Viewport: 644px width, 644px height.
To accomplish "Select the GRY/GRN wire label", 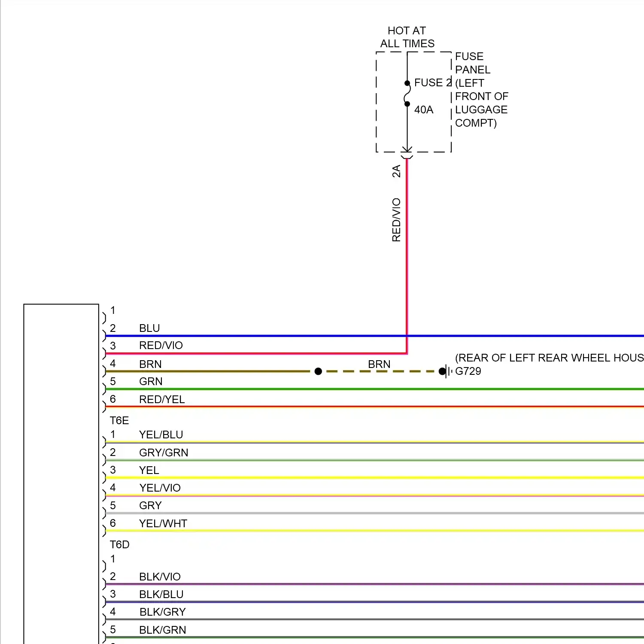I will 164,453.
